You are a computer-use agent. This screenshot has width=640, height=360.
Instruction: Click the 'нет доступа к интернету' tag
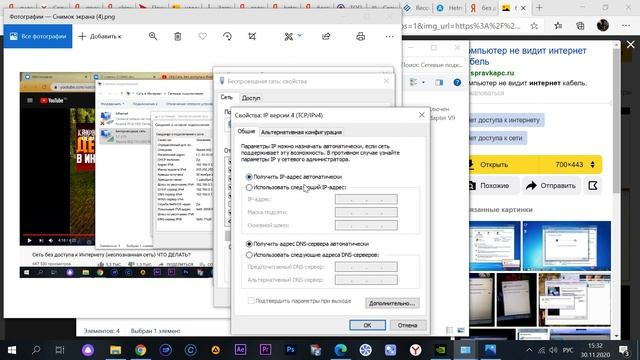pyautogui.click(x=506, y=120)
